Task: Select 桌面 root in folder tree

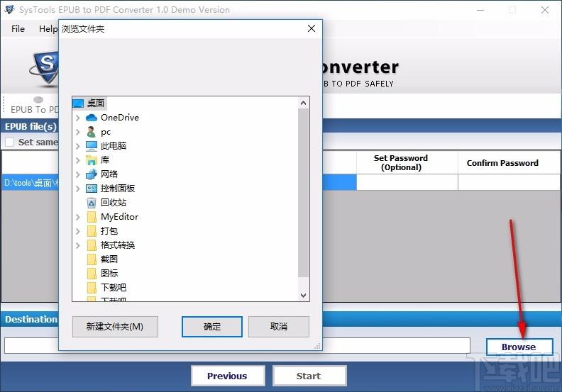Action: tap(96, 103)
